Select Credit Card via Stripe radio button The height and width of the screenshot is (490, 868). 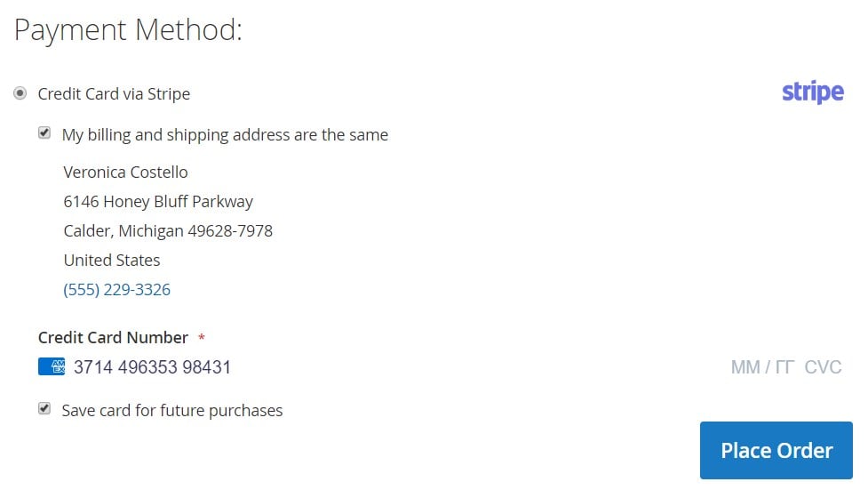(x=20, y=93)
